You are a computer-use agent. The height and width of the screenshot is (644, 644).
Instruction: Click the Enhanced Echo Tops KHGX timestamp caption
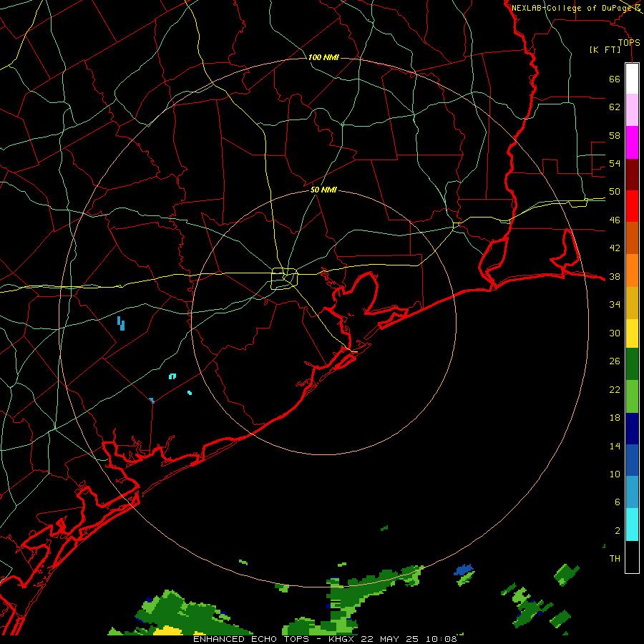(326, 639)
